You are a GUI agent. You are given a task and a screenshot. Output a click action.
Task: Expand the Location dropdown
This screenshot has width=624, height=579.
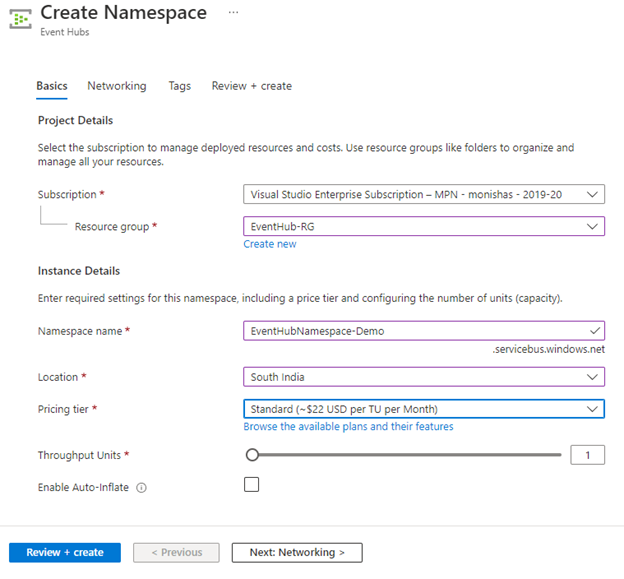pos(424,377)
